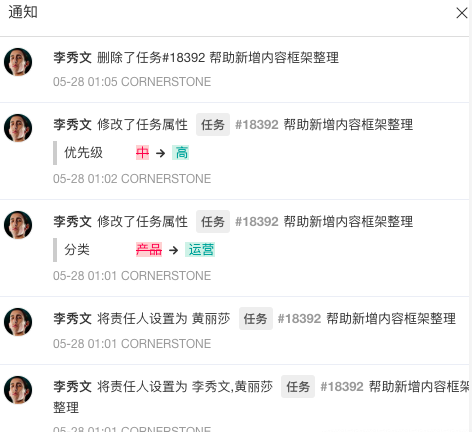Click the red 中 old priority label
Image resolution: width=472 pixels, height=432 pixels.
142,153
